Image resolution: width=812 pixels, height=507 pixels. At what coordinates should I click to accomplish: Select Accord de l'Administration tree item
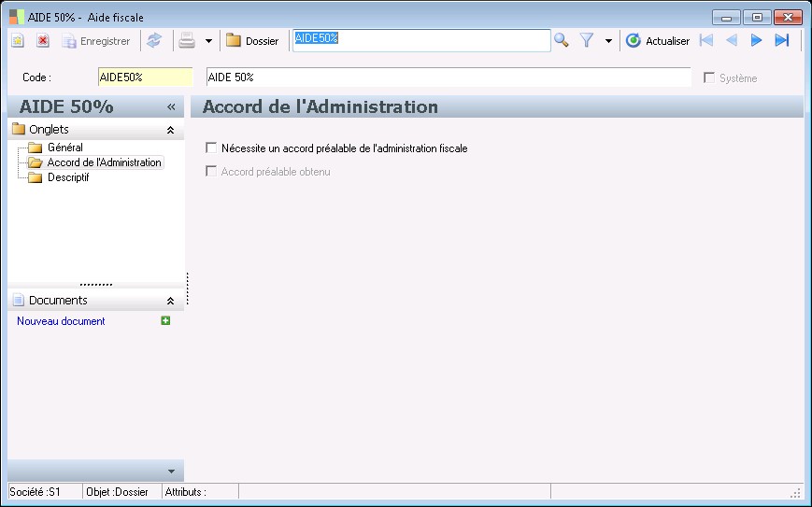104,162
